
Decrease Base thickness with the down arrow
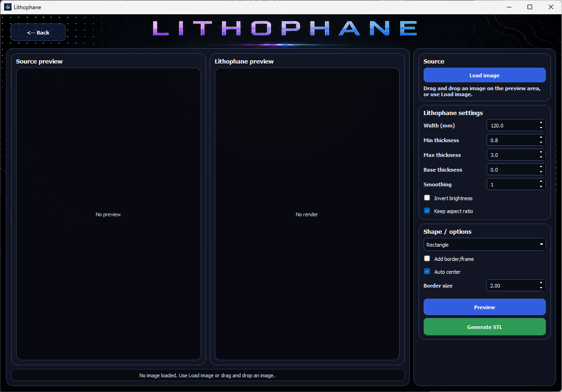[541, 172]
